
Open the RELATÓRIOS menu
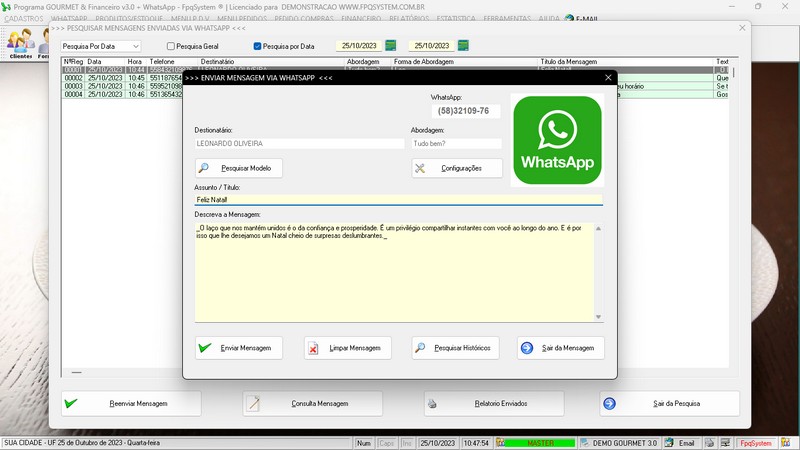pyautogui.click(x=409, y=18)
